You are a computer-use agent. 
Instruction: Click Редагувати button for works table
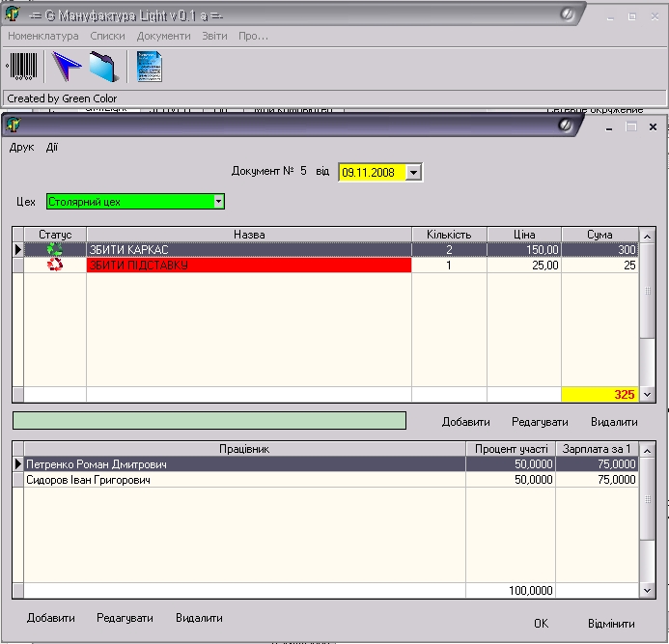coord(540,422)
